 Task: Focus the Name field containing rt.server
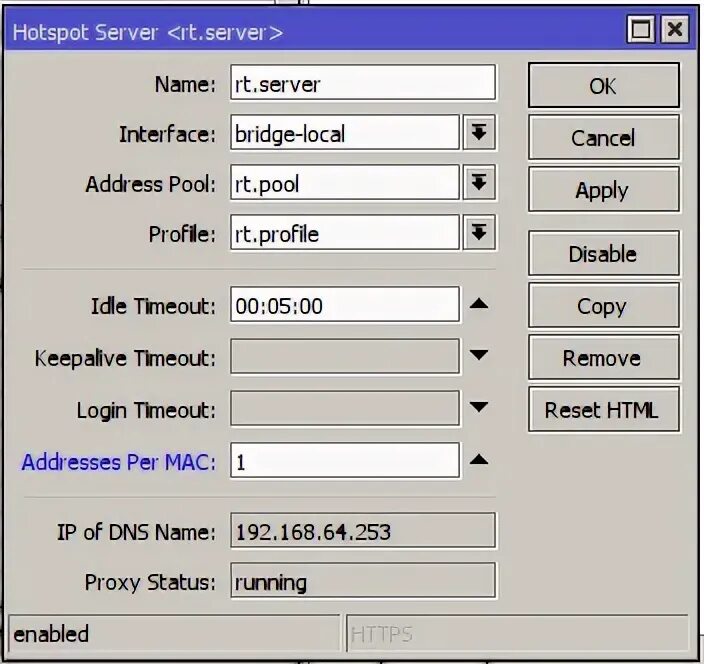[x=363, y=83]
